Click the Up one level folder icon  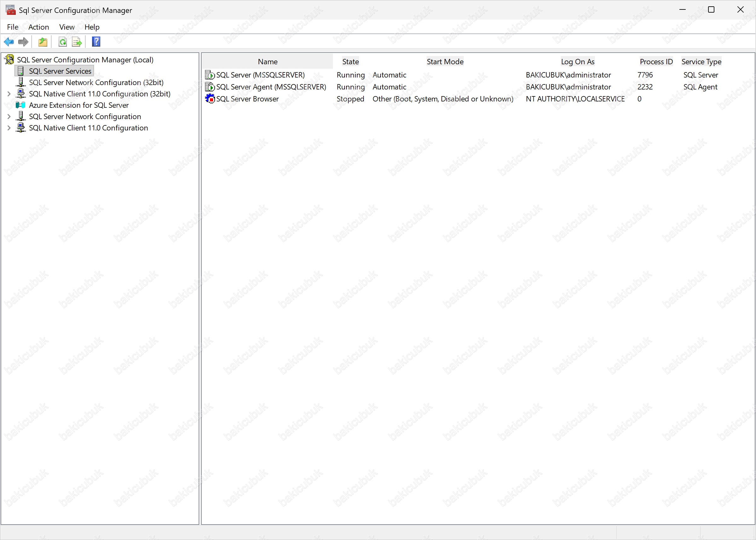pyautogui.click(x=43, y=42)
